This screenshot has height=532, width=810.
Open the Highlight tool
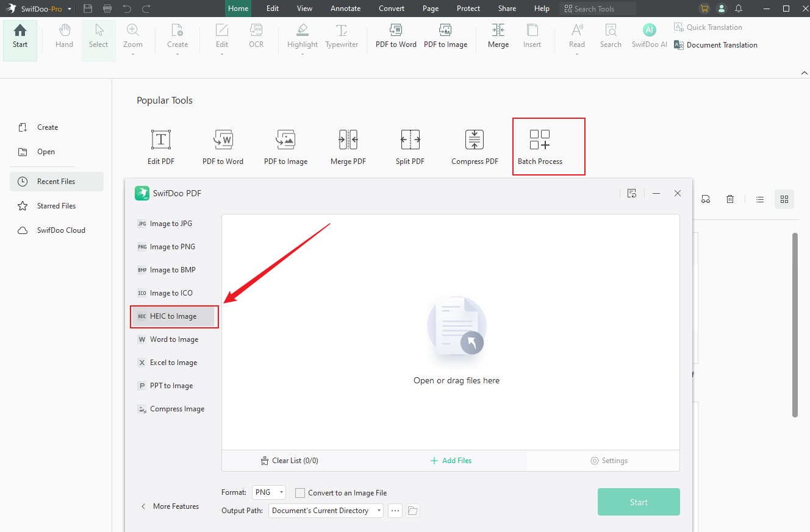point(302,35)
